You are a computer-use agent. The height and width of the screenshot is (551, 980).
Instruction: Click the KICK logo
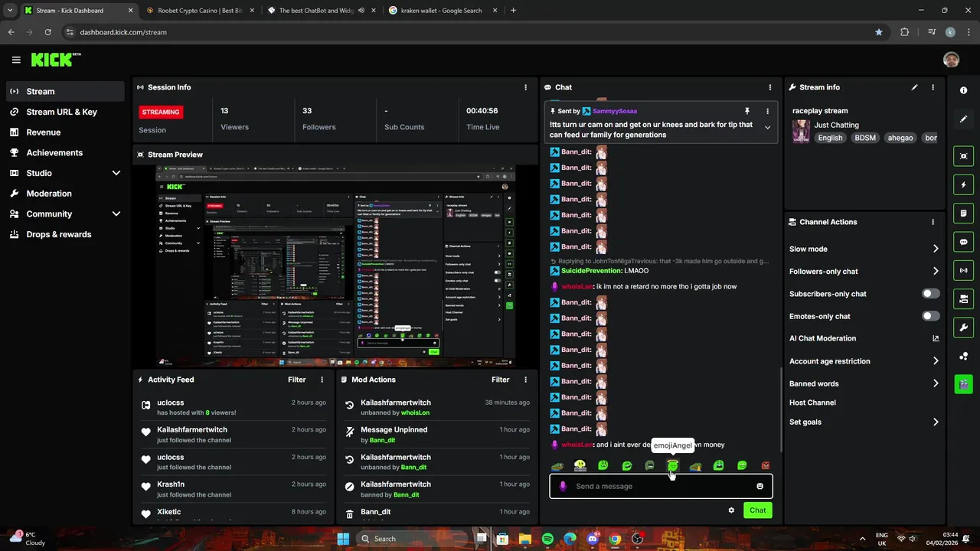(x=55, y=60)
